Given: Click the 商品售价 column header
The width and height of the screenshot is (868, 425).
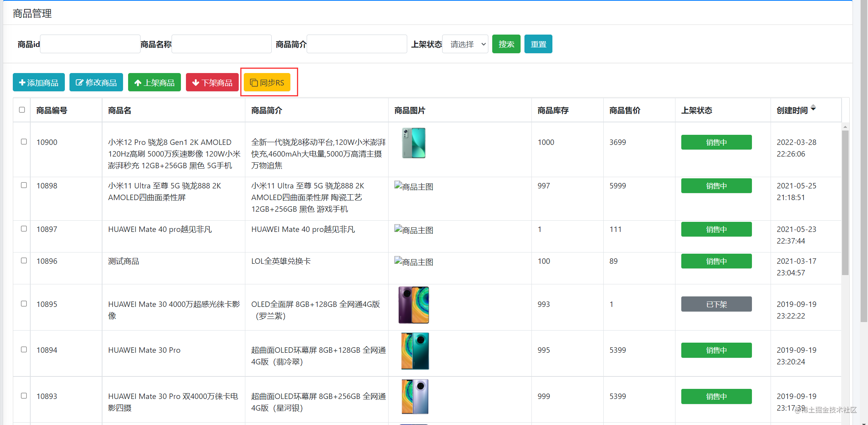Looking at the screenshot, I should pos(625,111).
